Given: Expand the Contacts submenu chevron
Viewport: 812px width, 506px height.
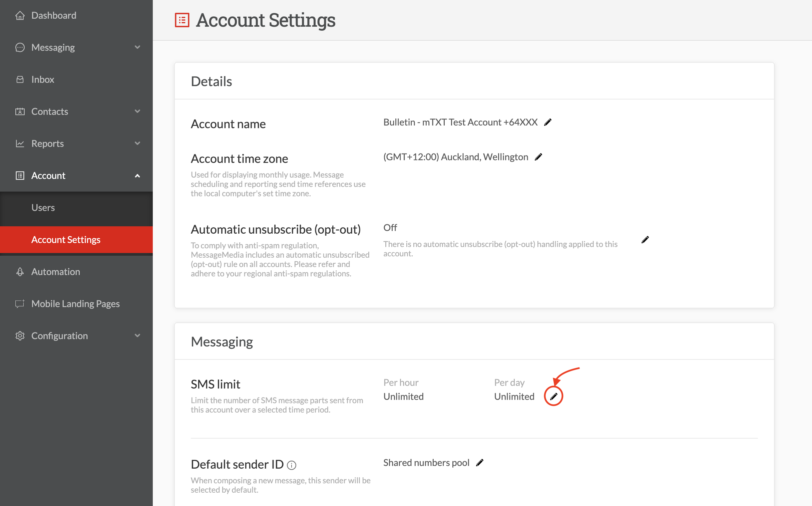Looking at the screenshot, I should point(137,111).
